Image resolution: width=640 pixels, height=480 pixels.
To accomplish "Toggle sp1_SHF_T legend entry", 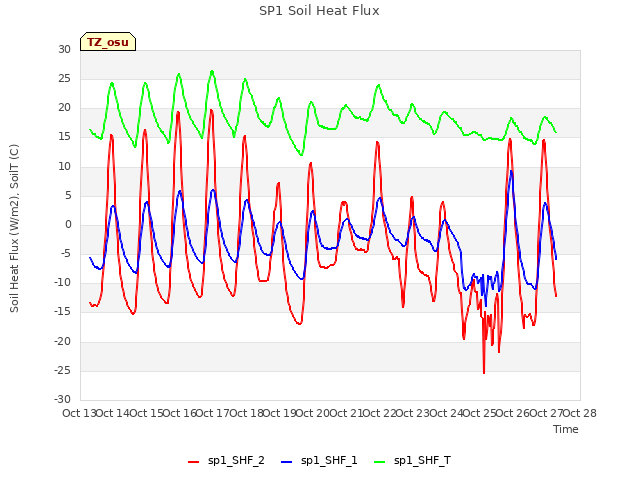I will 413,461.
